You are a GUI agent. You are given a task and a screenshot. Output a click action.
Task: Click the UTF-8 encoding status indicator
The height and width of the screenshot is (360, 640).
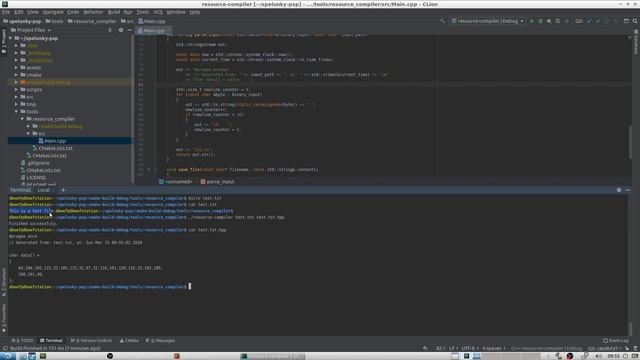pos(469,348)
